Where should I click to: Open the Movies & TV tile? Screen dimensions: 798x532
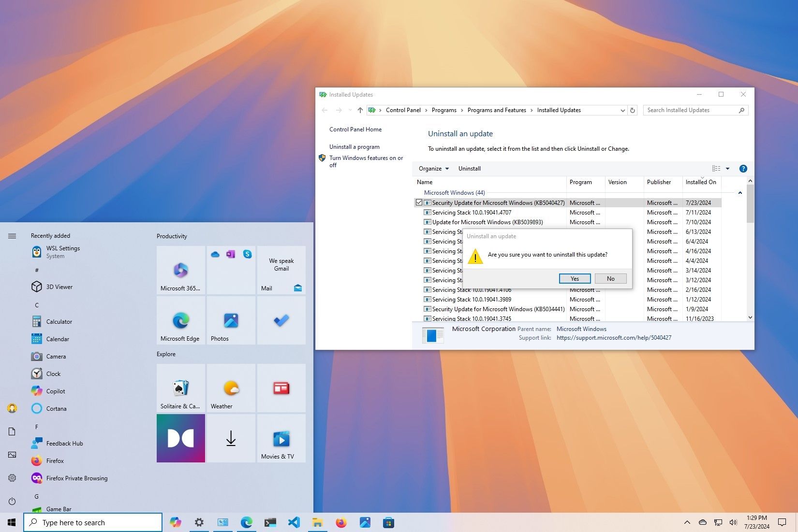(281, 438)
